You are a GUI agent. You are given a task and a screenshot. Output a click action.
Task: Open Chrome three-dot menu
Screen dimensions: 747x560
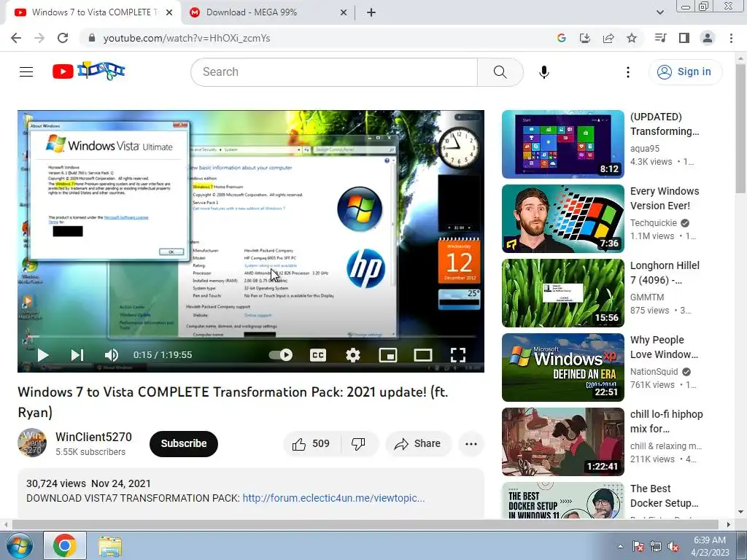pos(731,38)
